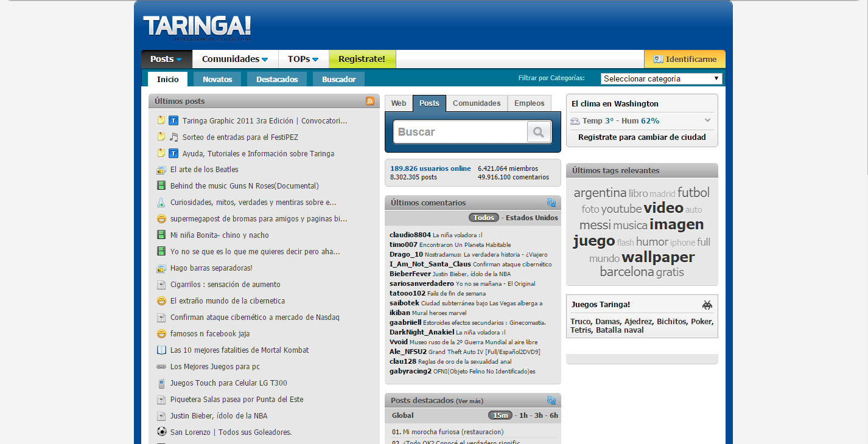Click the music note icon beside Sorteo de entradas
Image resolution: width=868 pixels, height=444 pixels.
pos(173,137)
